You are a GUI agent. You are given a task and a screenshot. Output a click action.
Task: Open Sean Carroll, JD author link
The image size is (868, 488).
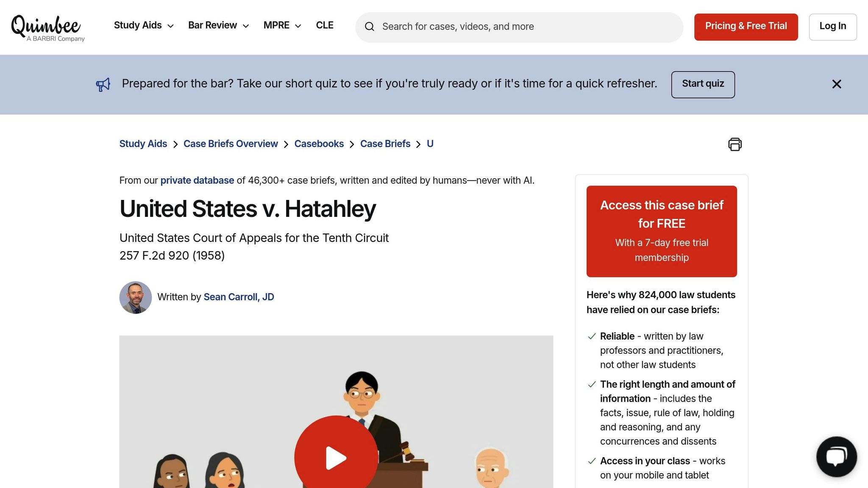tap(239, 297)
